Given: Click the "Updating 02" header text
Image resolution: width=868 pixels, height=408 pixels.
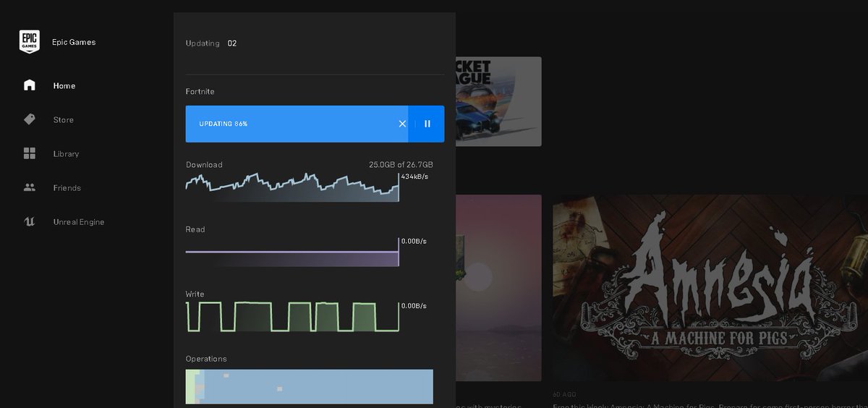Looking at the screenshot, I should (x=211, y=43).
